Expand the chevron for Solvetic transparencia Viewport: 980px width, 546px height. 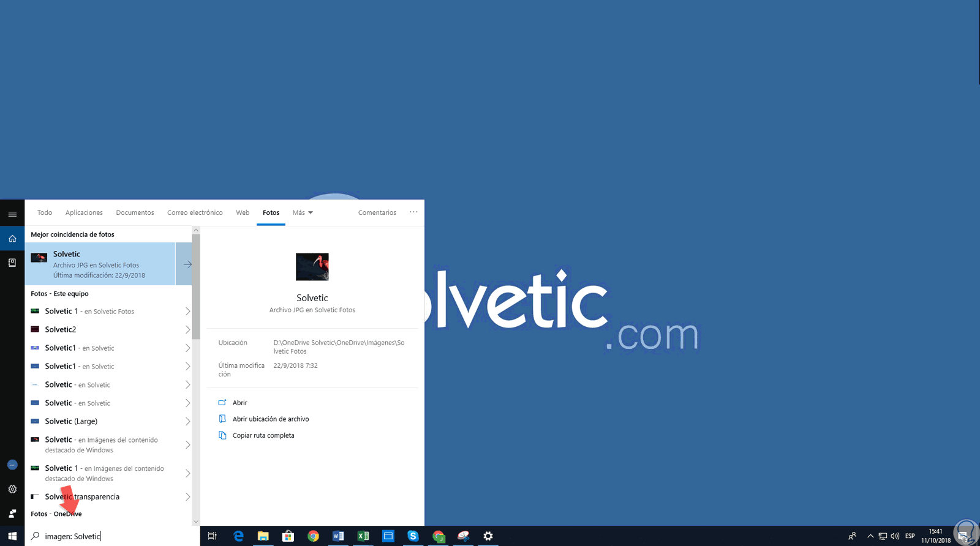pos(187,497)
